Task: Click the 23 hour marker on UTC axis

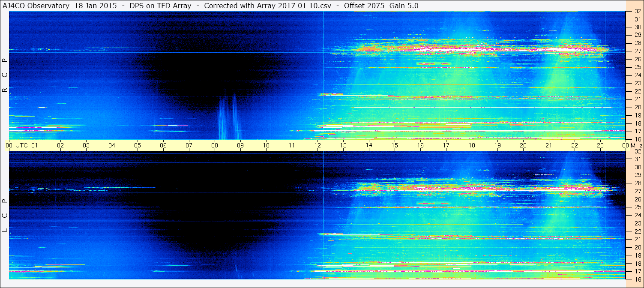Action: pos(600,145)
